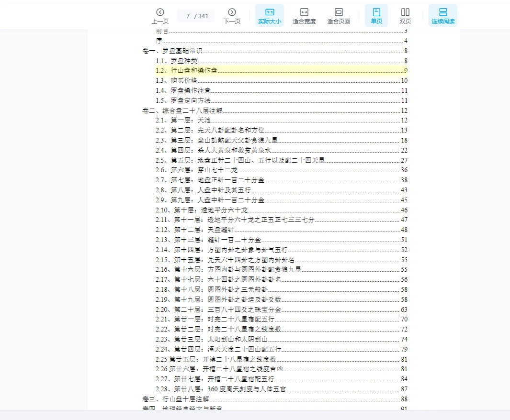510x420 pixels.
Task: Open entry 2.11 第十一层 正五正七三三七分
Action: [x=282, y=220]
